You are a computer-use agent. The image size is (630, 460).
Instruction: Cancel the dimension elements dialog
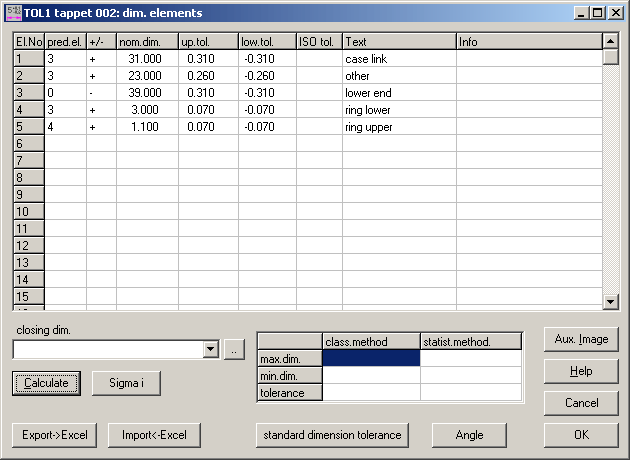click(581, 403)
